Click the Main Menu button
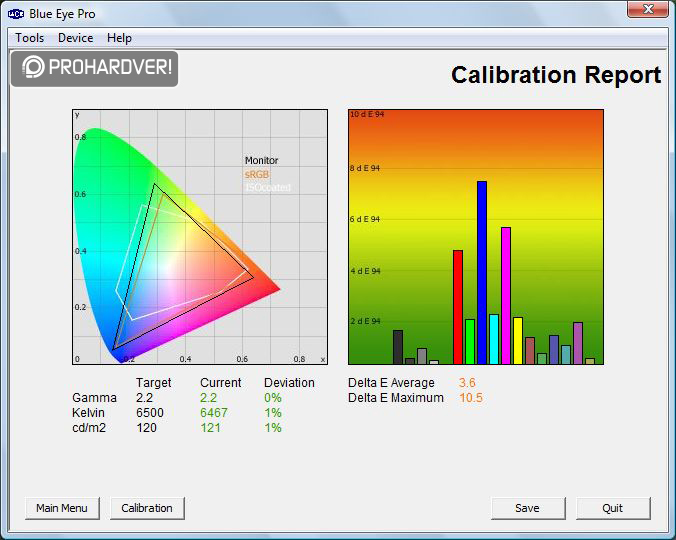This screenshot has height=540, width=676. (x=62, y=508)
